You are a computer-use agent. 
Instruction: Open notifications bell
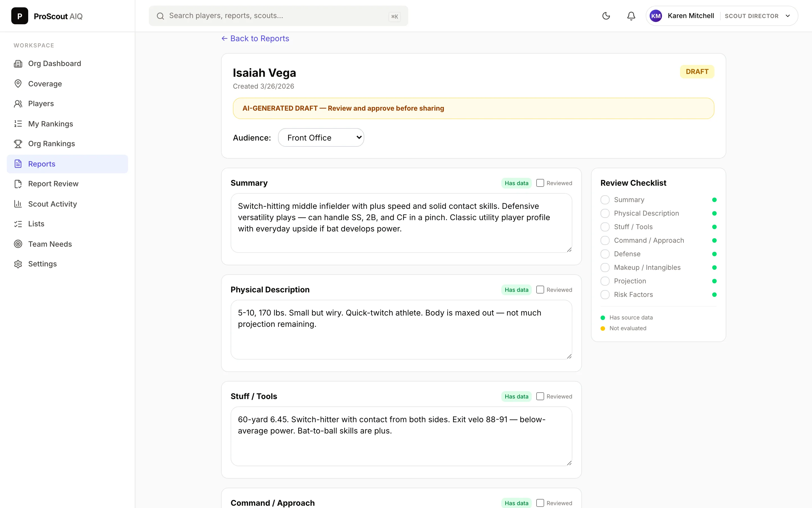point(631,16)
